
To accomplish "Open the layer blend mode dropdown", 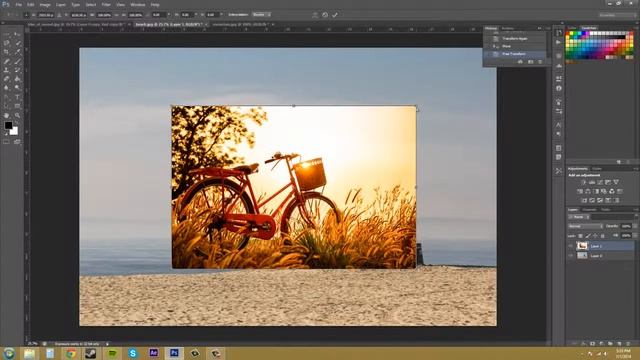I will tap(585, 226).
